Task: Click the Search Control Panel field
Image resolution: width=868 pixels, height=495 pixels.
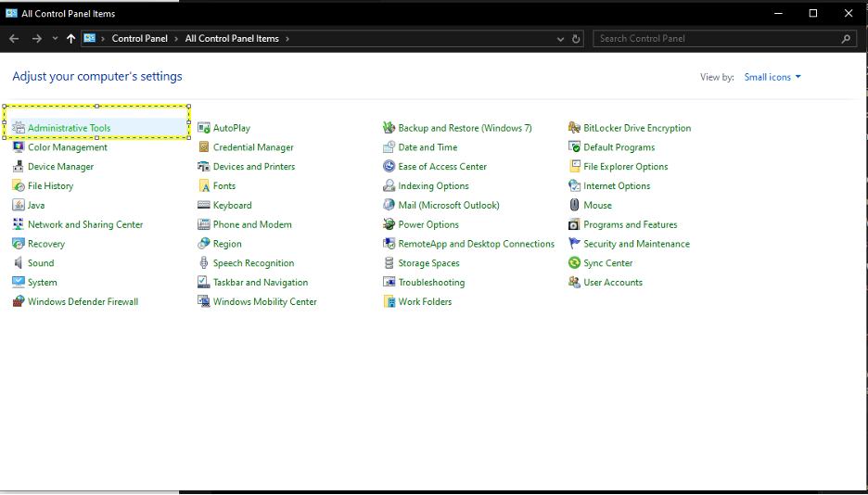Action: coord(724,39)
